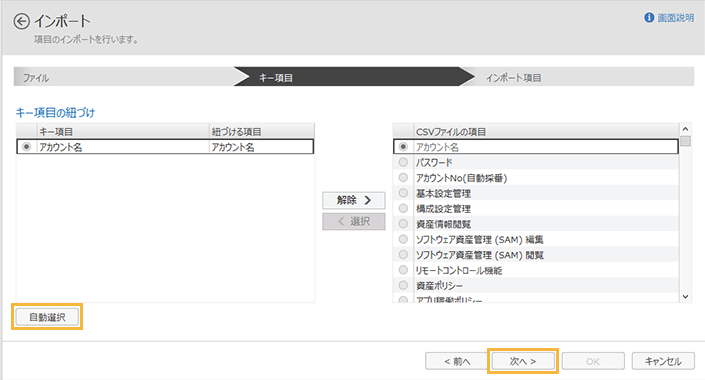Click the back arrow icon beside インポート
Screen dimensions: 705x380
[21, 21]
